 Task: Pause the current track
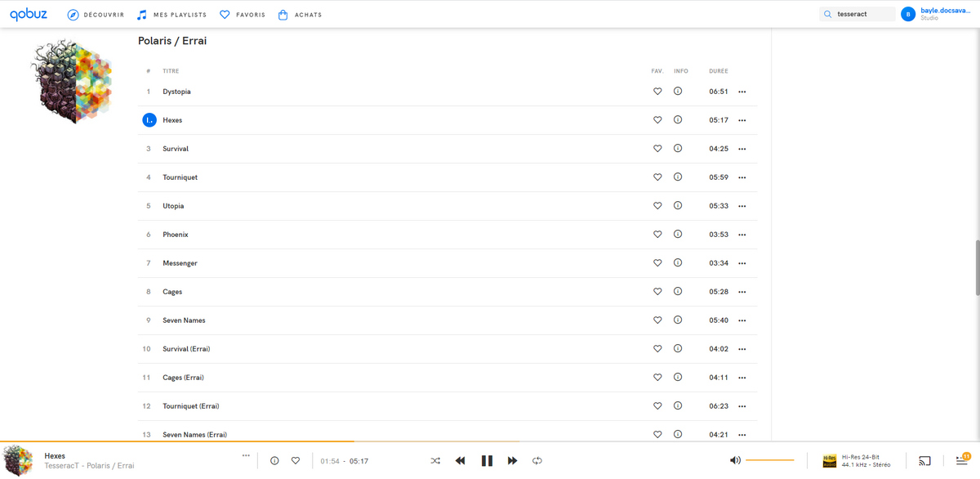487,461
